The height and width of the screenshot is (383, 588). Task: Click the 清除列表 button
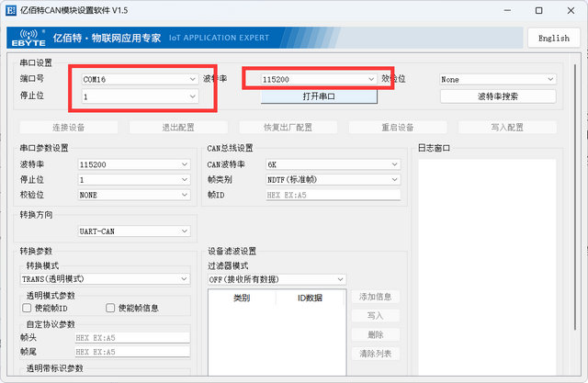[376, 354]
